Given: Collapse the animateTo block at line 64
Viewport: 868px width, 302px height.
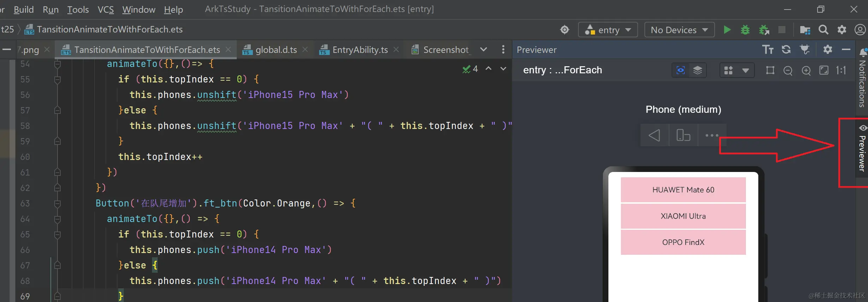Looking at the screenshot, I should coord(57,219).
